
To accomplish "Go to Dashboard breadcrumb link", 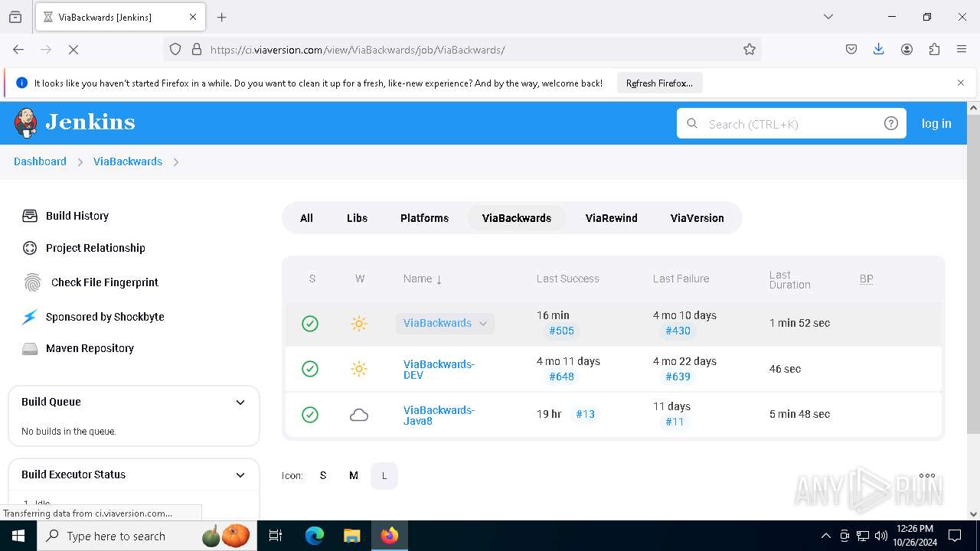I will tap(40, 161).
